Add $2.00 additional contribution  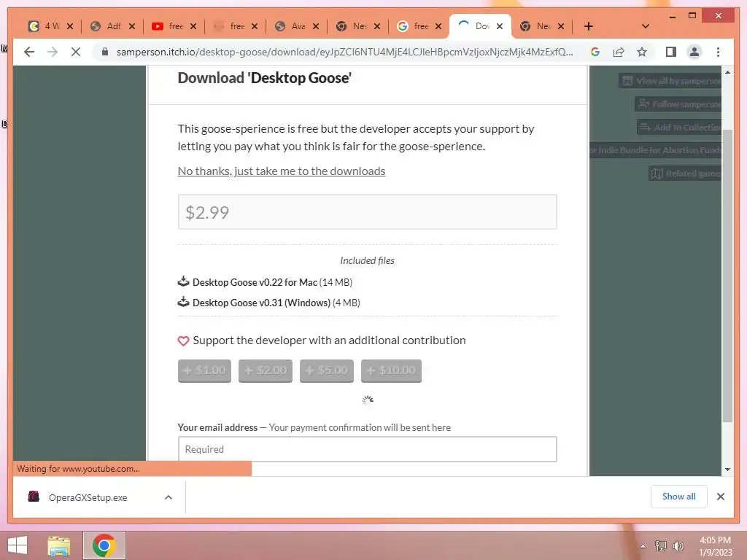pyautogui.click(x=266, y=370)
